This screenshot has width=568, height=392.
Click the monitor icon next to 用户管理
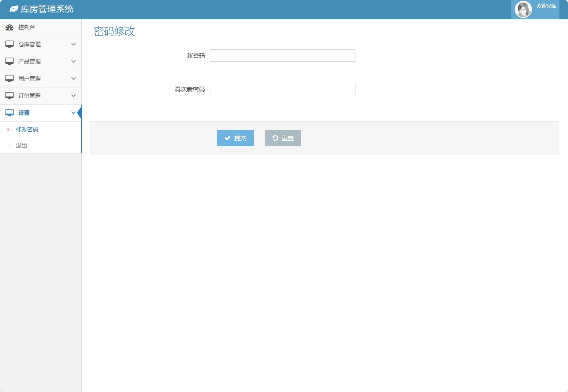(9, 78)
